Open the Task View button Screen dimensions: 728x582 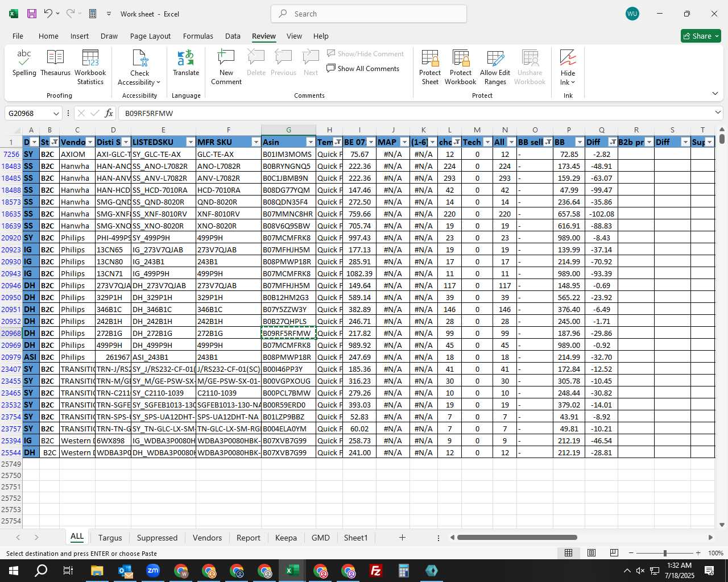click(68, 571)
